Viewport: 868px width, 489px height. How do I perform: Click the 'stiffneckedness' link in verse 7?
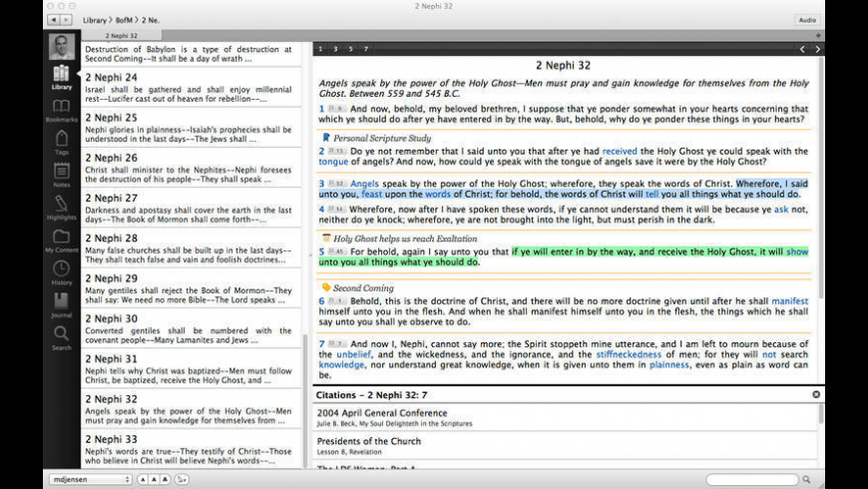(x=629, y=354)
